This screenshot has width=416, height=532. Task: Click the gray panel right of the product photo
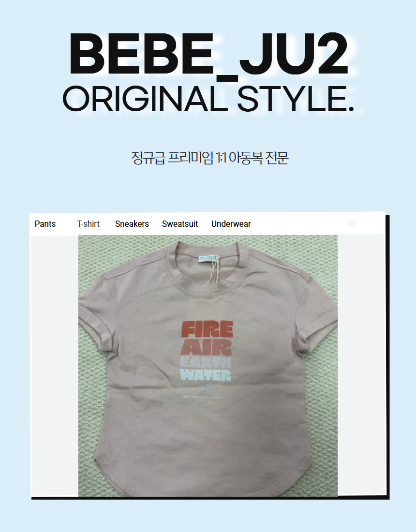pyautogui.click(x=361, y=365)
